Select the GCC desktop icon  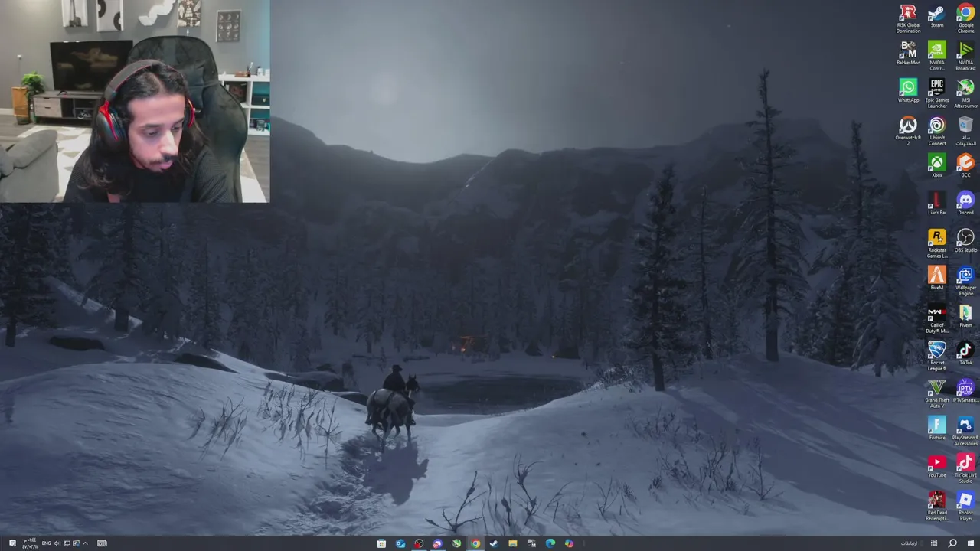[x=965, y=164]
